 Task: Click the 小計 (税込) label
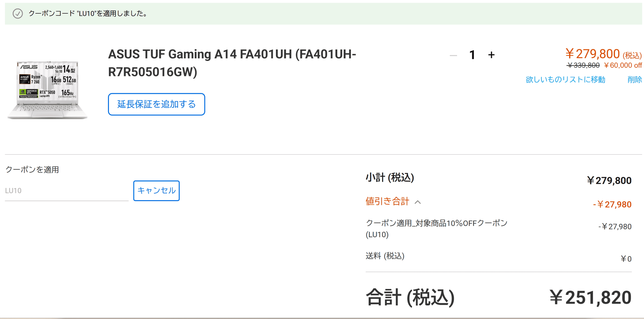[x=390, y=178]
